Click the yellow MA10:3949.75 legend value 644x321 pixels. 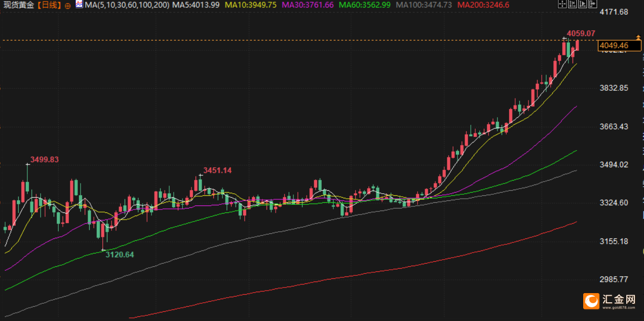click(x=251, y=5)
